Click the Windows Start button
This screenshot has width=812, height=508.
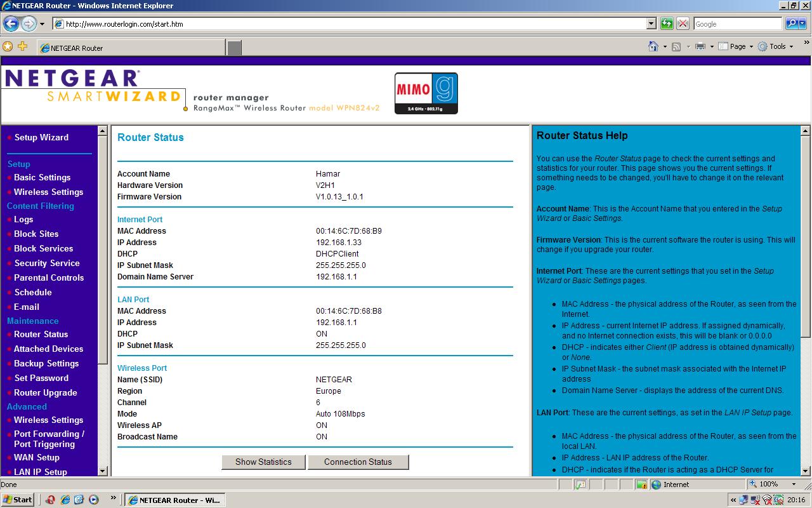click(18, 499)
